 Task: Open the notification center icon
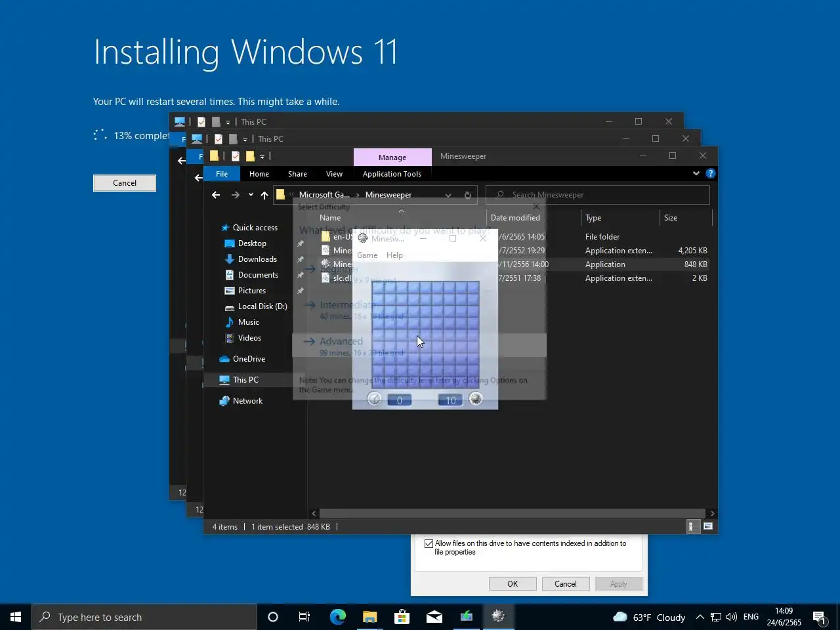click(x=819, y=617)
